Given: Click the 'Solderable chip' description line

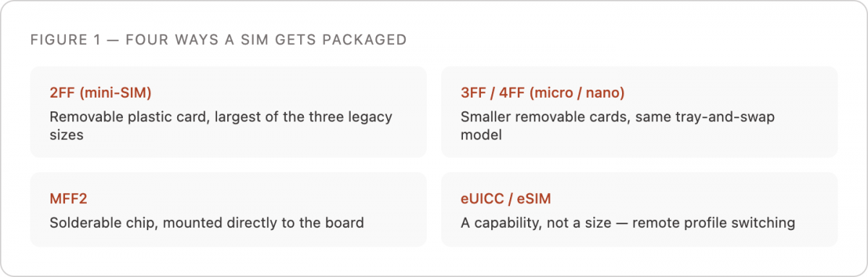Looking at the screenshot, I should click(x=206, y=223).
